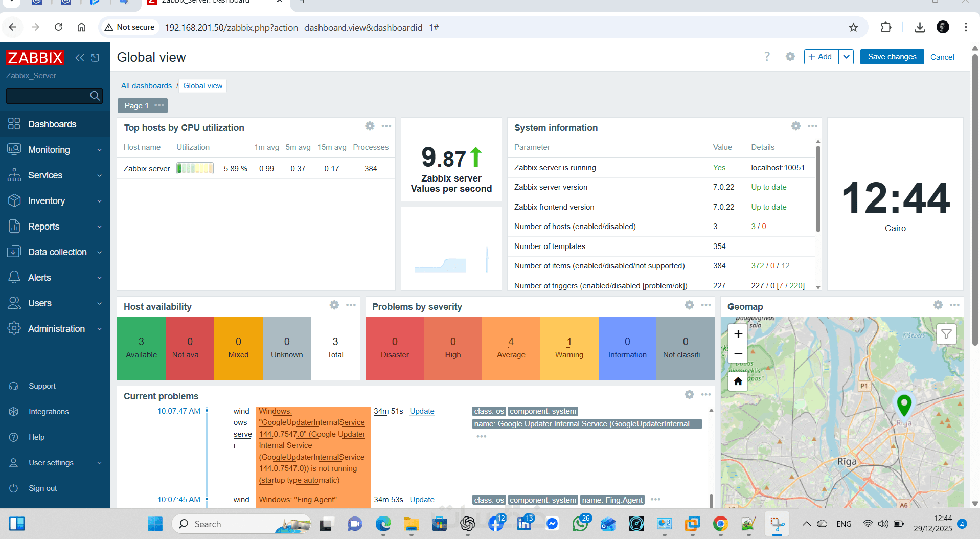Viewport: 980px width, 539px height.
Task: Open Host availability widget three-dot menu
Action: coord(351,305)
